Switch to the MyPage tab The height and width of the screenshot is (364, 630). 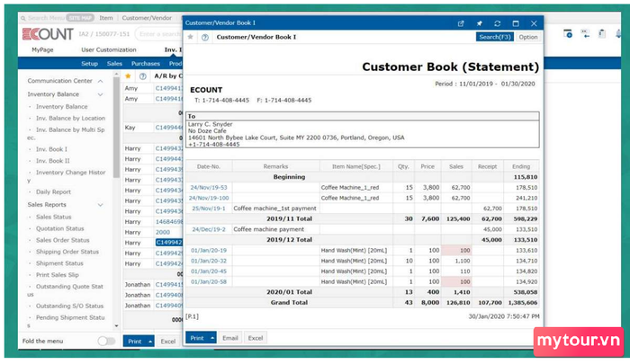42,49
